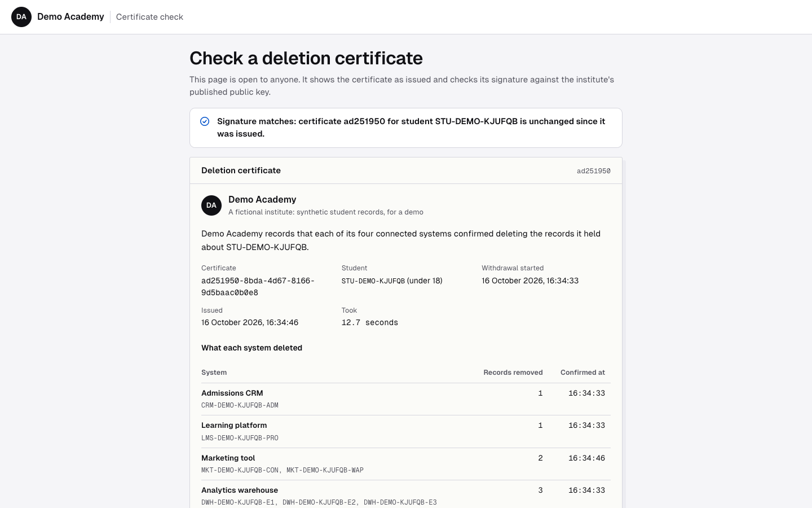Click the Deletion certificate heading

point(241,170)
